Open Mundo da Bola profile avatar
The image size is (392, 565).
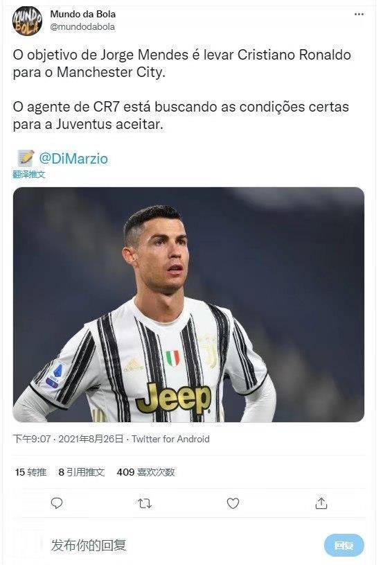(x=28, y=21)
